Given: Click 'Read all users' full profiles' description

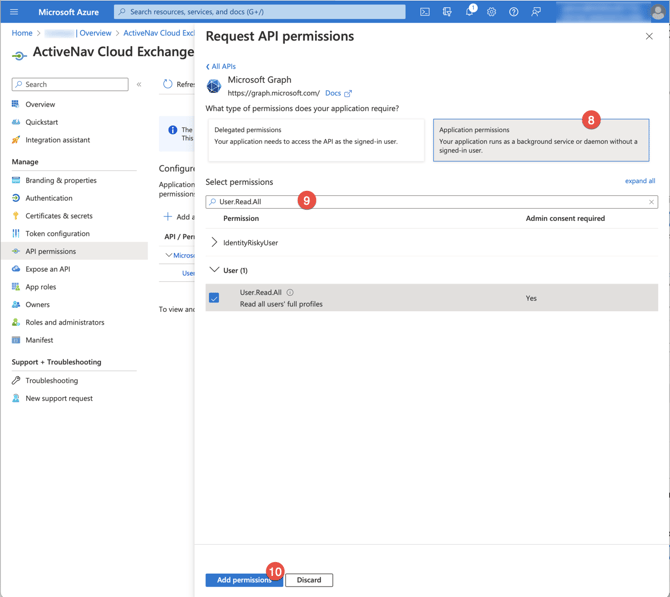Looking at the screenshot, I should [281, 304].
